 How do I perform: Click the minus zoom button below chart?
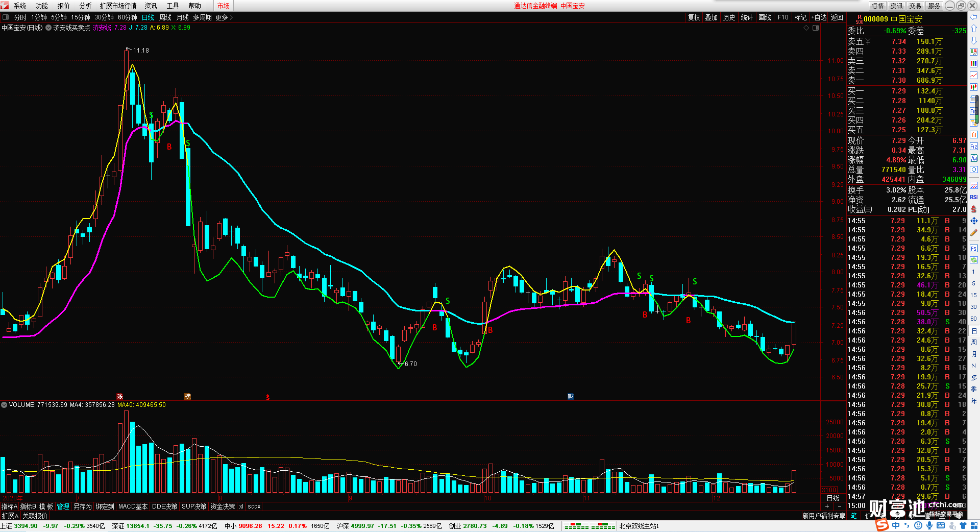point(840,506)
